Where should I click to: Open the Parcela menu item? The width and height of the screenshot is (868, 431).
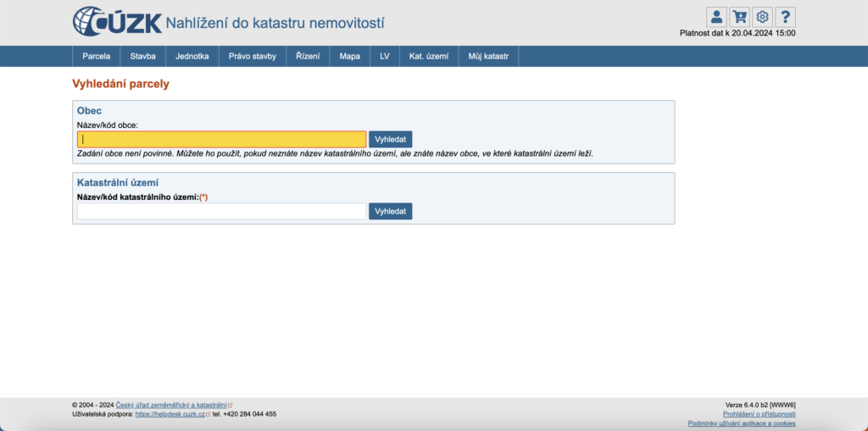coord(97,57)
